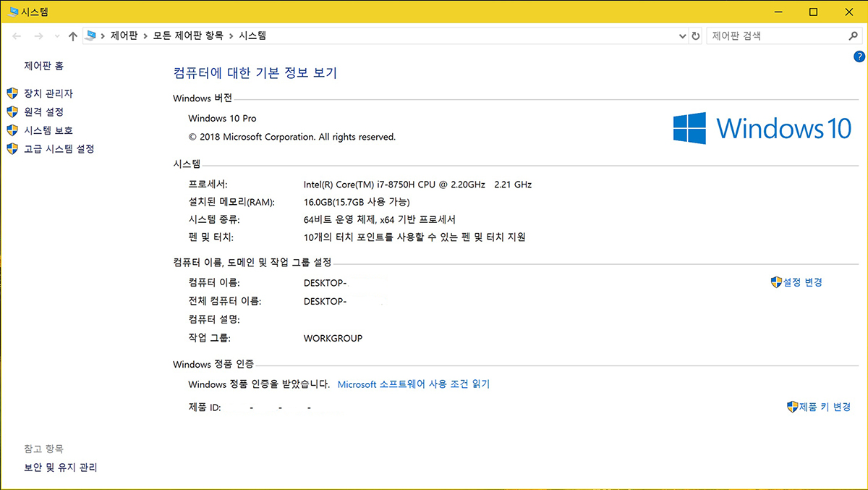Open 원격 설정
The image size is (868, 490).
pos(44,111)
